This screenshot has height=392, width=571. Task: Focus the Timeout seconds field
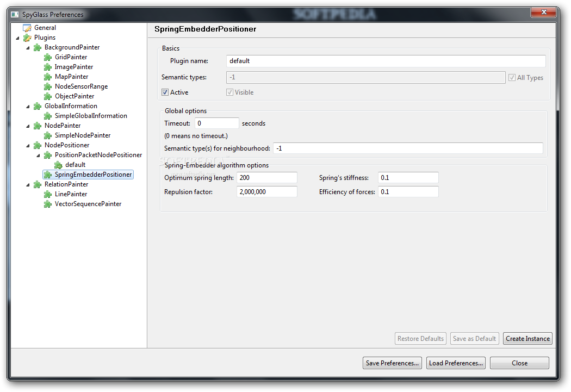(x=216, y=123)
